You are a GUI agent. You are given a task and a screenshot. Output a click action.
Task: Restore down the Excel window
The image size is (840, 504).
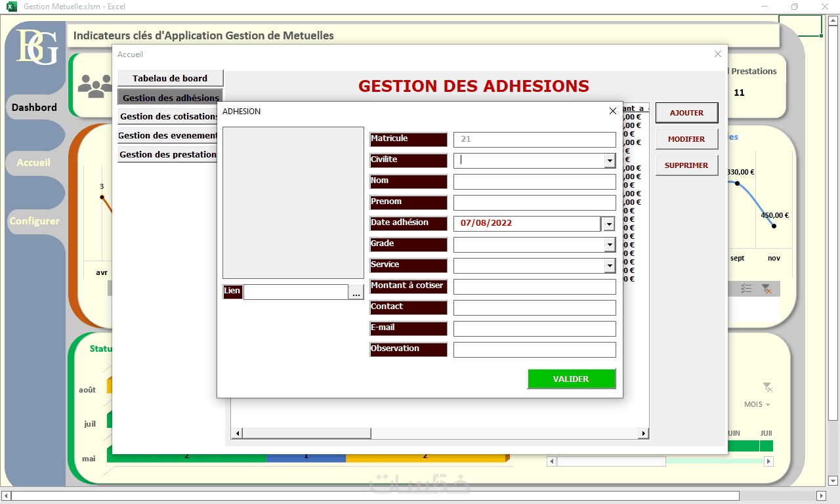[x=795, y=7]
